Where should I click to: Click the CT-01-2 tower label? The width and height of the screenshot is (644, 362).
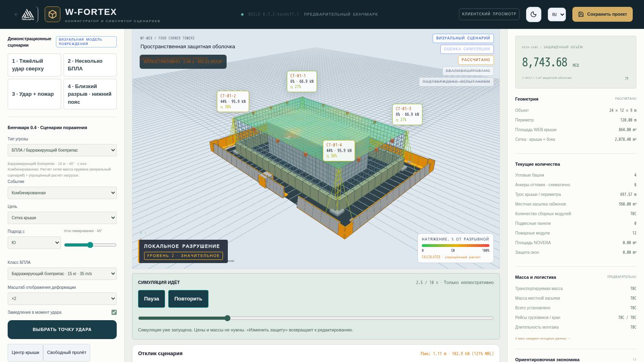[x=233, y=101]
